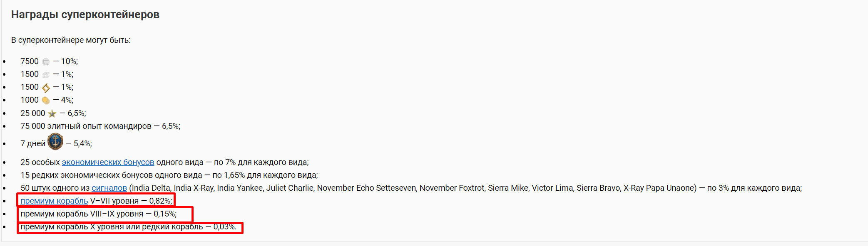
Task: Click the 75 000 элитный опыт командиров line
Action: pos(100,126)
